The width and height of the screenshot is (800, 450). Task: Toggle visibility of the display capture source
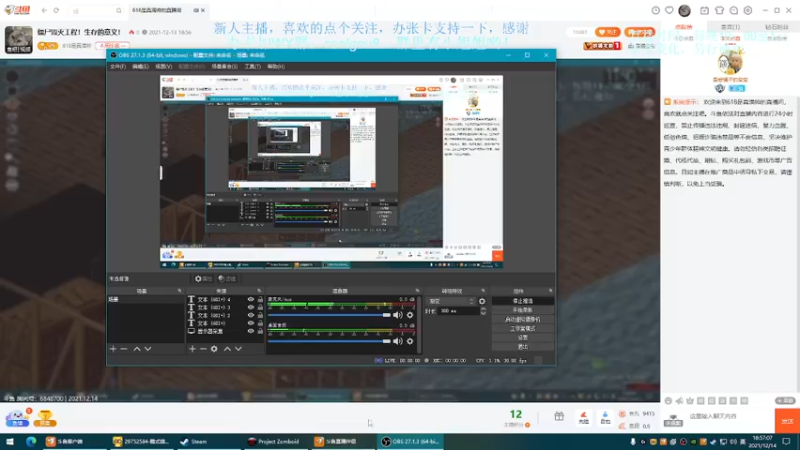[x=251, y=331]
